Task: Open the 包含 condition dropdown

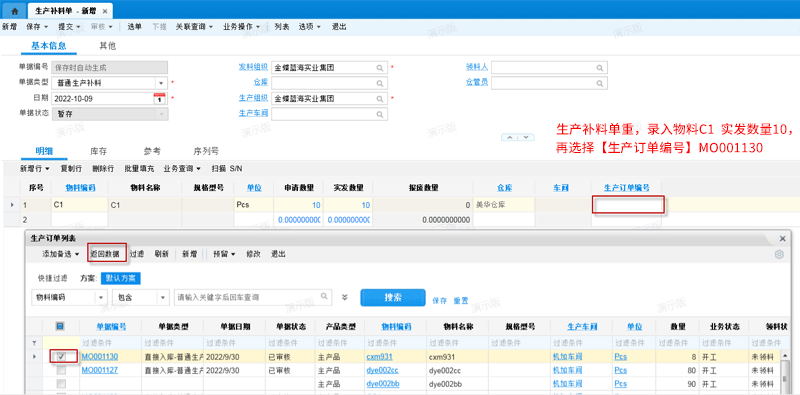Action: (163, 298)
